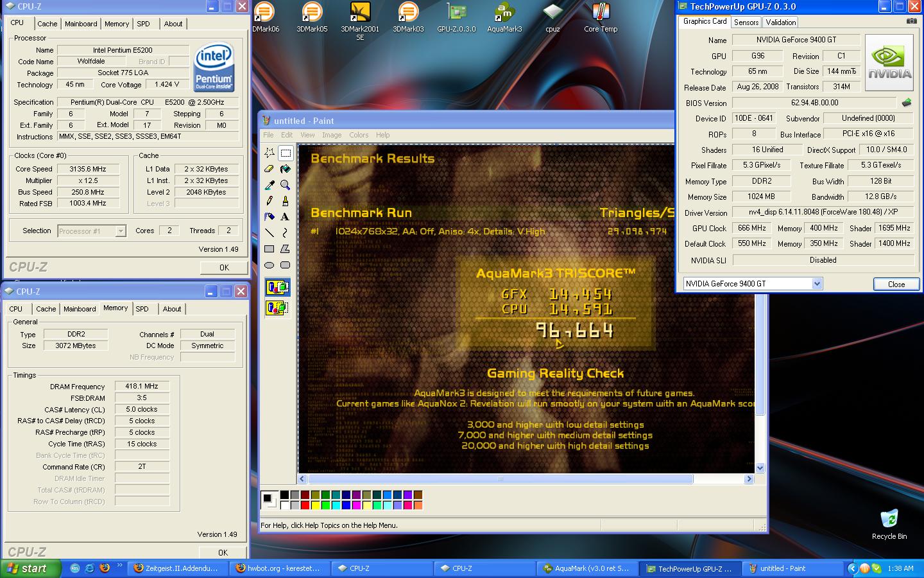Expand hidden system tray icons arrow

[852, 568]
